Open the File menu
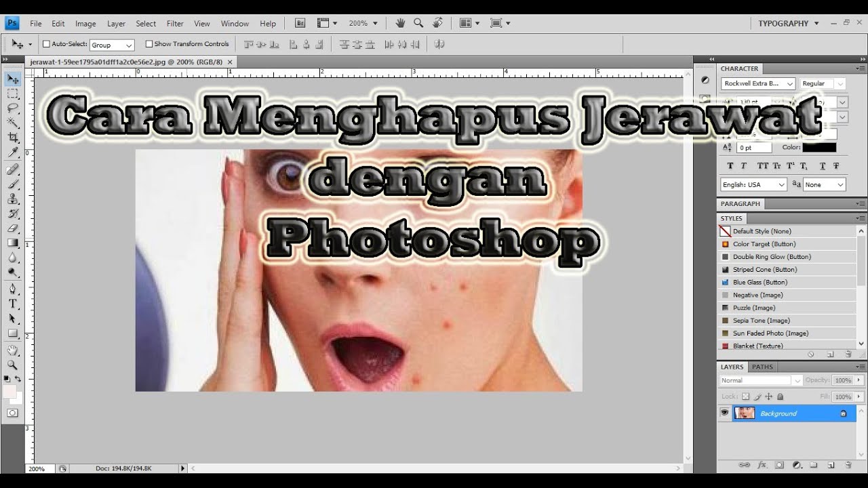 36,23
